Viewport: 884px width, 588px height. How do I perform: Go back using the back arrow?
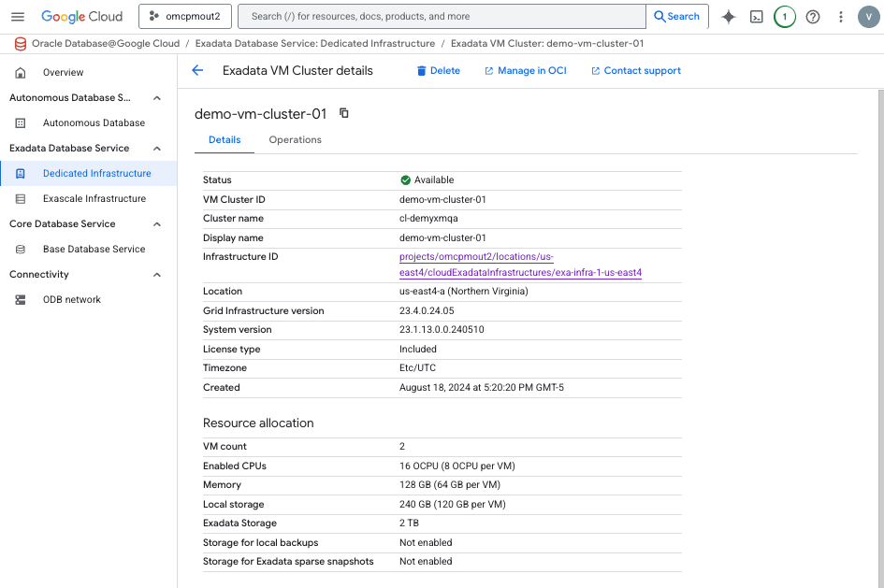(x=197, y=70)
